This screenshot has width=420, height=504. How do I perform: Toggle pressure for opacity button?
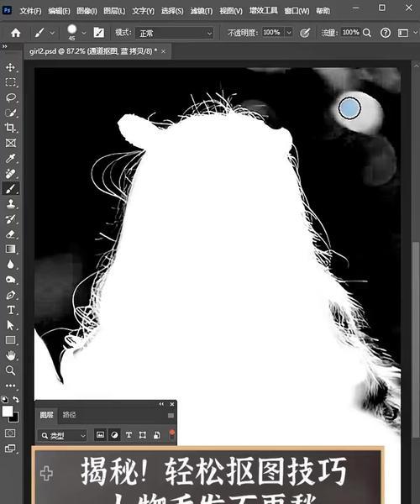pyautogui.click(x=305, y=33)
